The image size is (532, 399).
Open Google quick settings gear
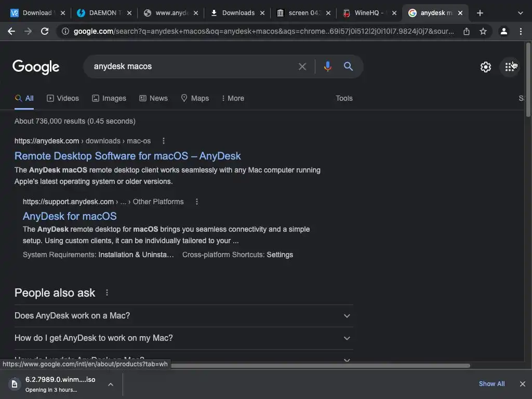click(486, 67)
